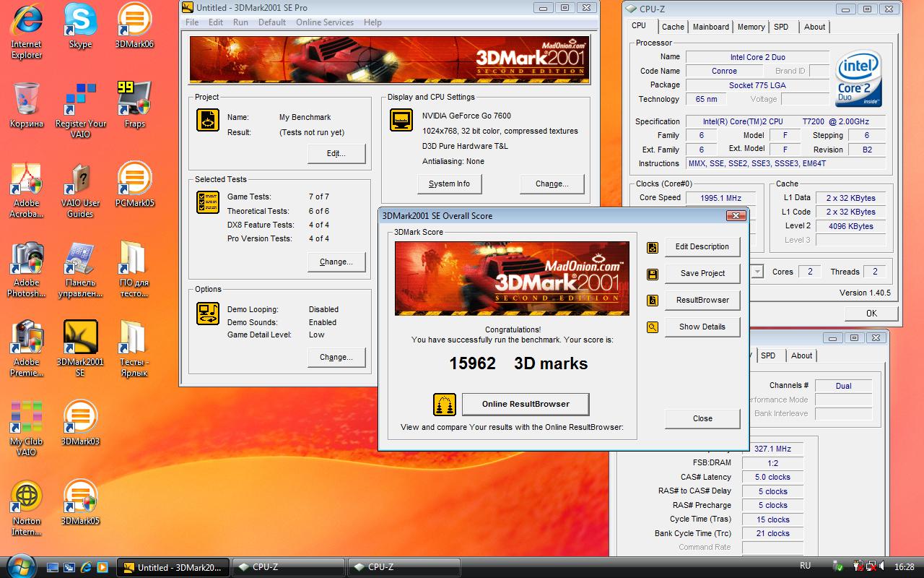Click the Core Speed value 1995.1 MHz

point(720,198)
